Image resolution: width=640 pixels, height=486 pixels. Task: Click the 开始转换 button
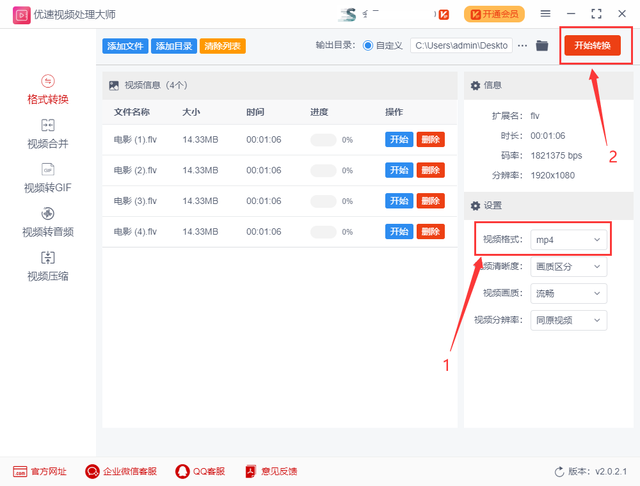(593, 45)
